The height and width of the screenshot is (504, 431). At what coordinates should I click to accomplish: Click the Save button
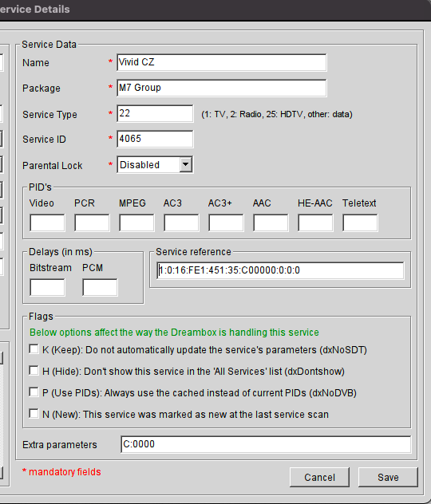388,478
